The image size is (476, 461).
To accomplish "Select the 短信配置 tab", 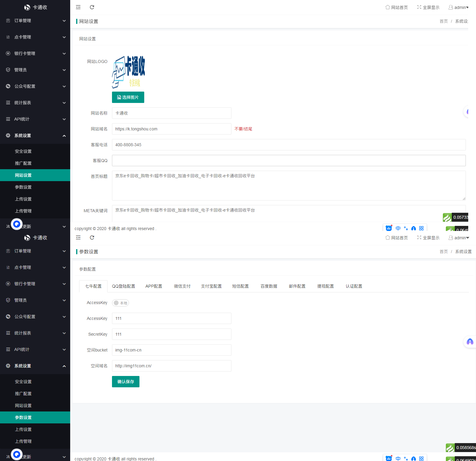I will tap(240, 286).
